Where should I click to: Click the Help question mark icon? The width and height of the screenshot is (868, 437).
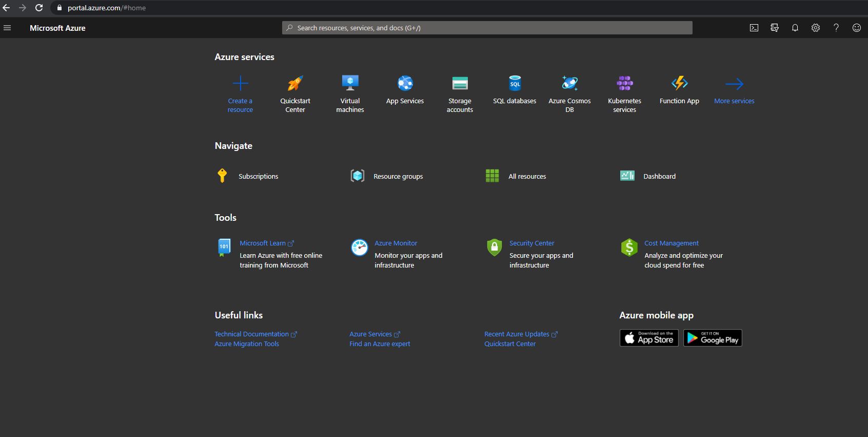click(x=836, y=28)
